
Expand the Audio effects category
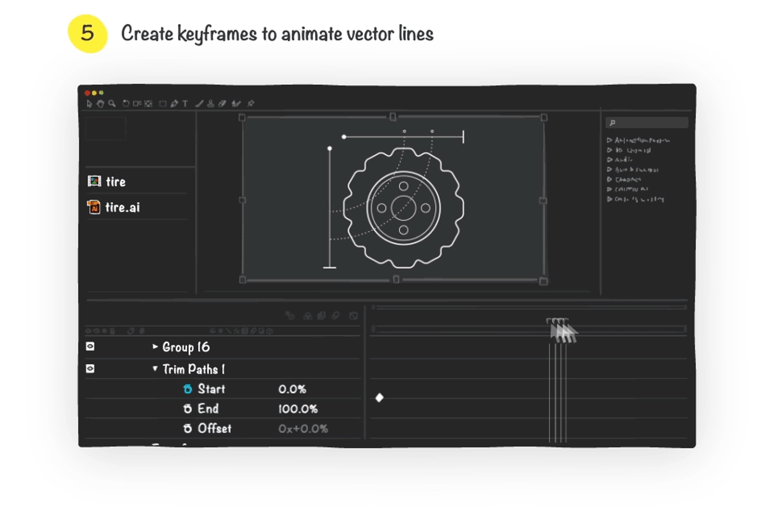point(610,160)
